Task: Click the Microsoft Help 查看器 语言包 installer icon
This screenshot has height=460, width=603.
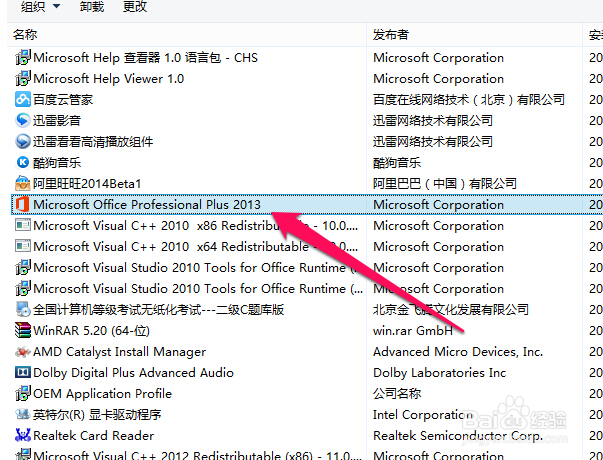Action: tap(23, 58)
